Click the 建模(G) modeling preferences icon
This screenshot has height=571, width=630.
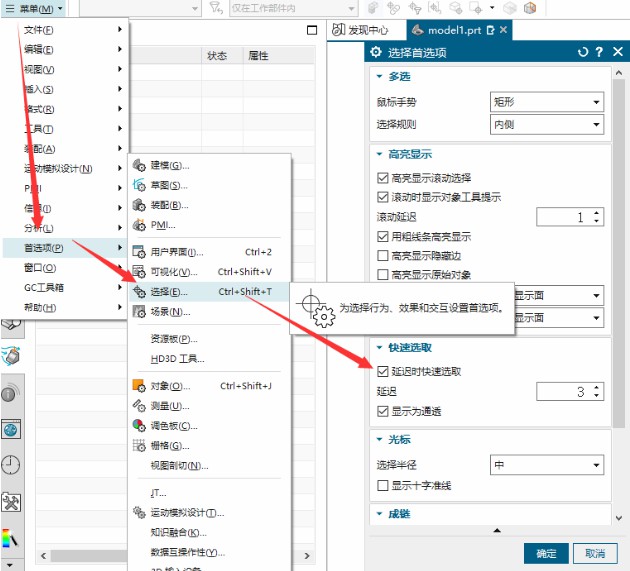point(139,165)
